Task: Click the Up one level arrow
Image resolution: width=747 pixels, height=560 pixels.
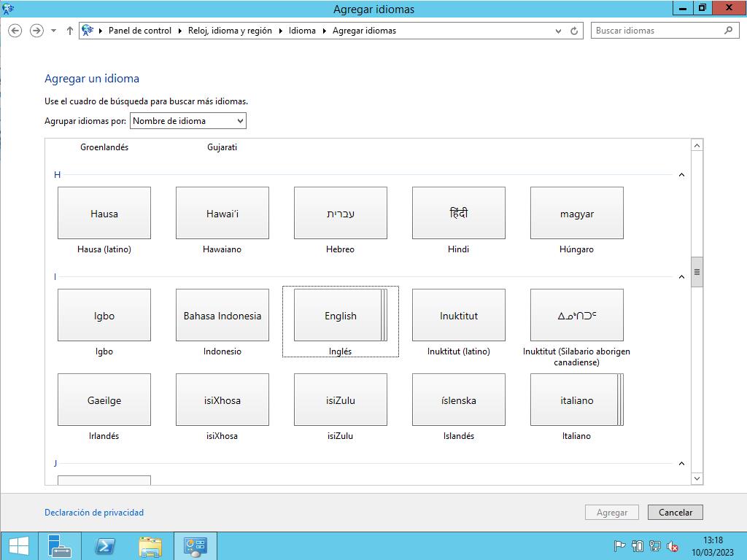Action: (70, 31)
